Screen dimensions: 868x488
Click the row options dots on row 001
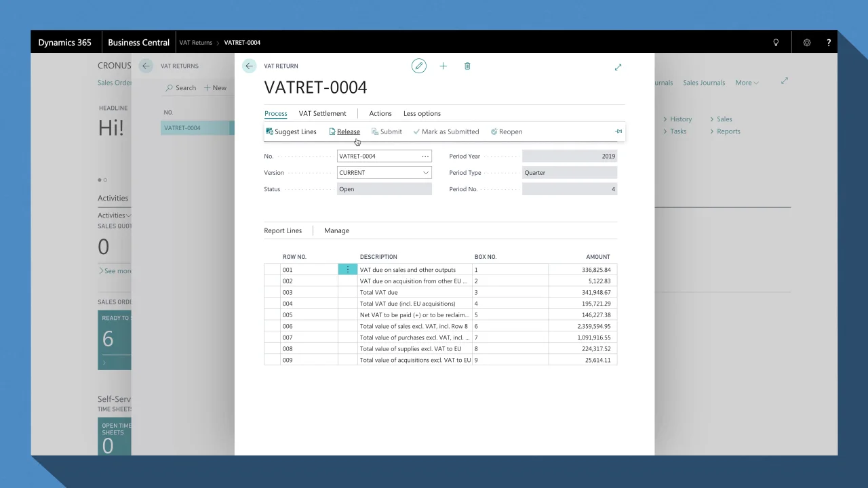click(x=348, y=270)
